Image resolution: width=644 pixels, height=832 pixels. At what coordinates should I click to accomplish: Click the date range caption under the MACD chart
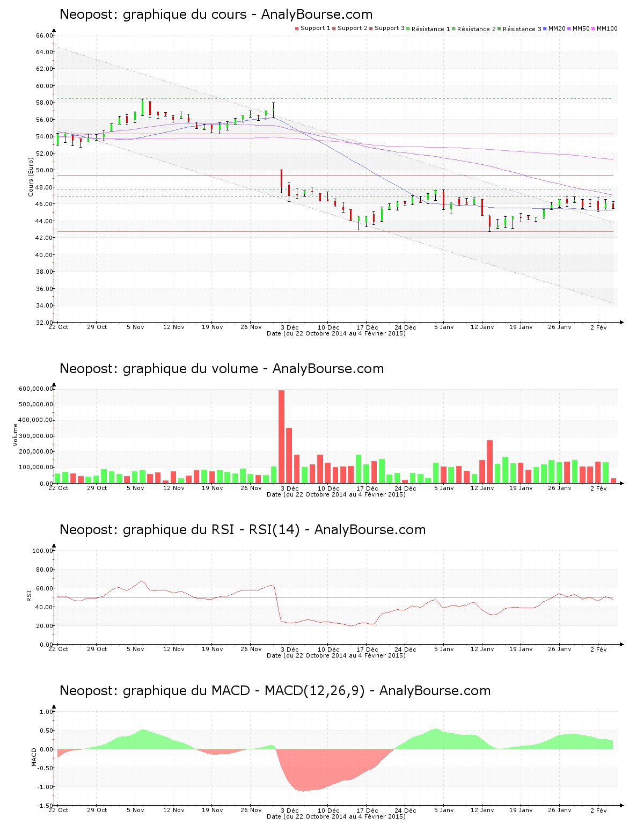tap(336, 816)
